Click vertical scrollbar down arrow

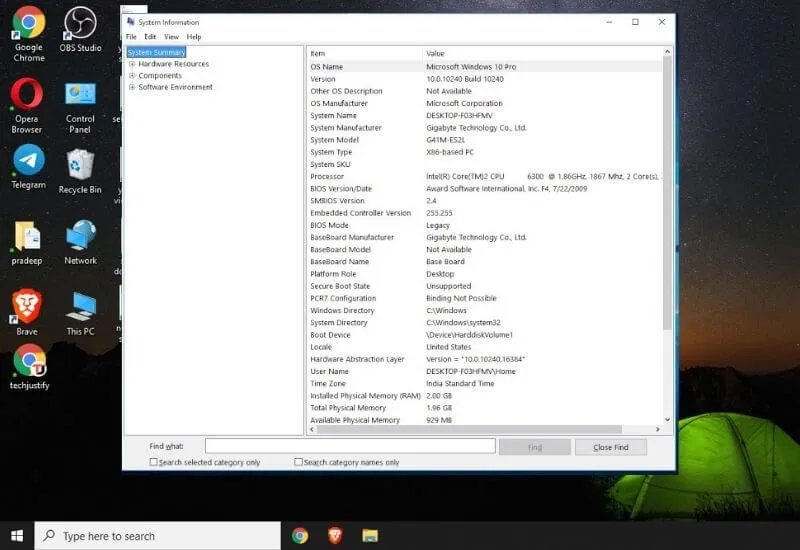click(x=667, y=419)
